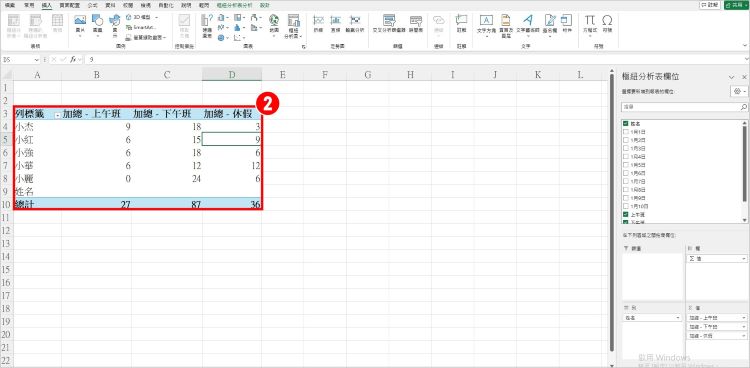Open the Σ 值 column field dropdown
This screenshot has height=368, width=750.
pos(744,258)
